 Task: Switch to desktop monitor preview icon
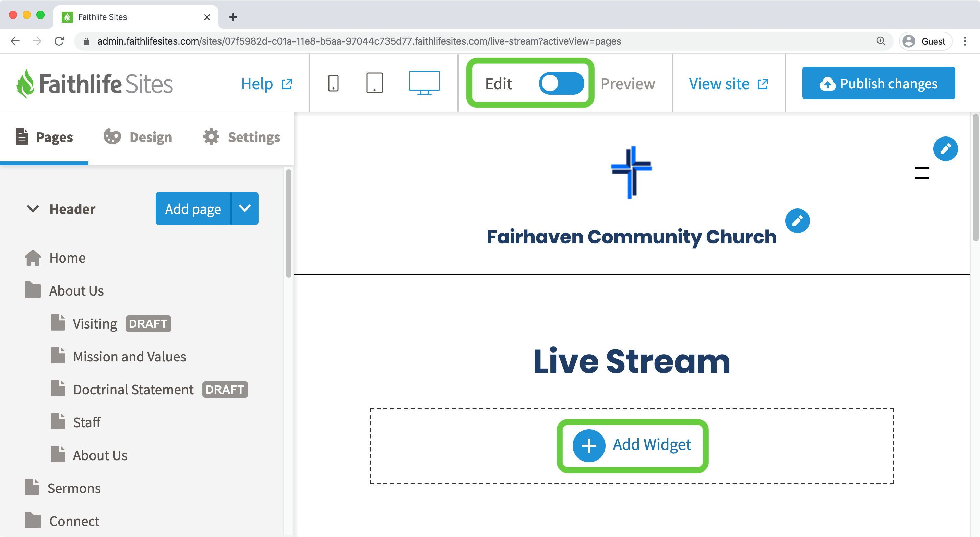click(x=424, y=83)
